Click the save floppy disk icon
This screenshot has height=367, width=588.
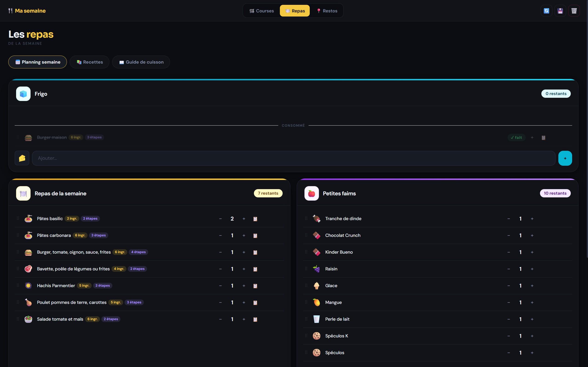560,11
